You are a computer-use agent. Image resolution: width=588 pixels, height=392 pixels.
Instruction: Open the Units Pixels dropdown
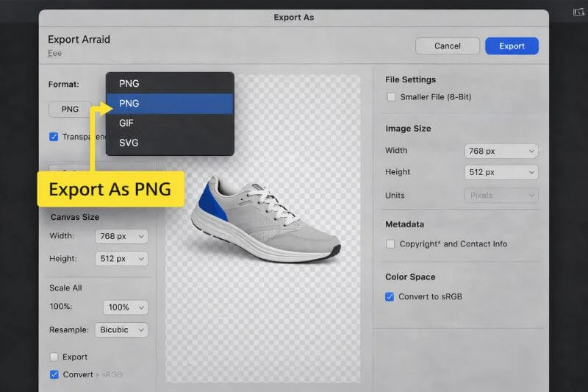501,196
